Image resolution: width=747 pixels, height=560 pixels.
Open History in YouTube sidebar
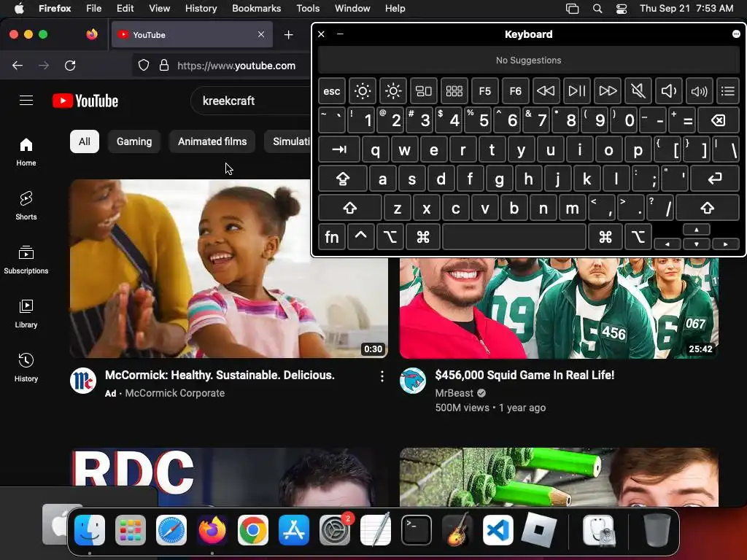coord(26,367)
